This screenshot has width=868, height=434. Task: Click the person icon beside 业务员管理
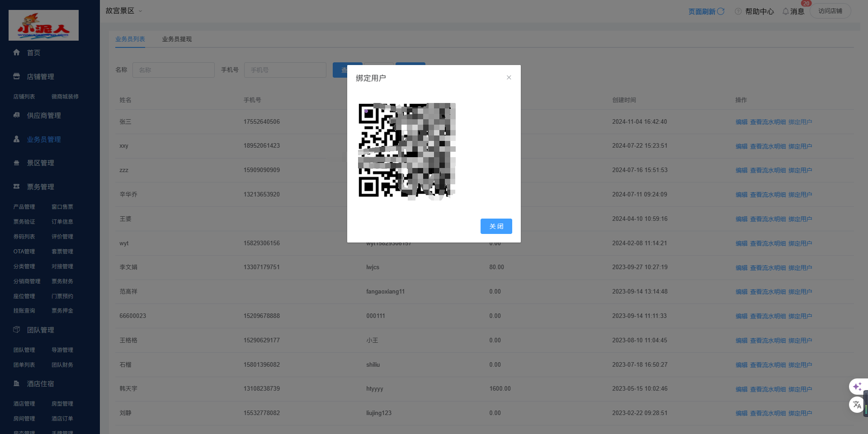coord(17,139)
